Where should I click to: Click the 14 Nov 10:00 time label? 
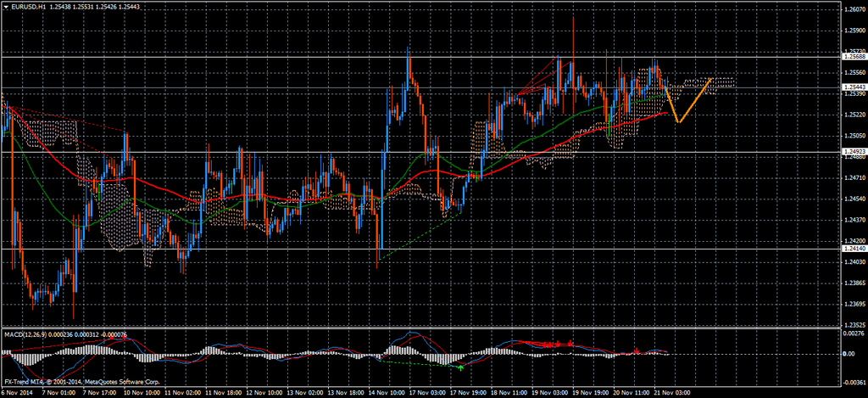click(x=387, y=392)
